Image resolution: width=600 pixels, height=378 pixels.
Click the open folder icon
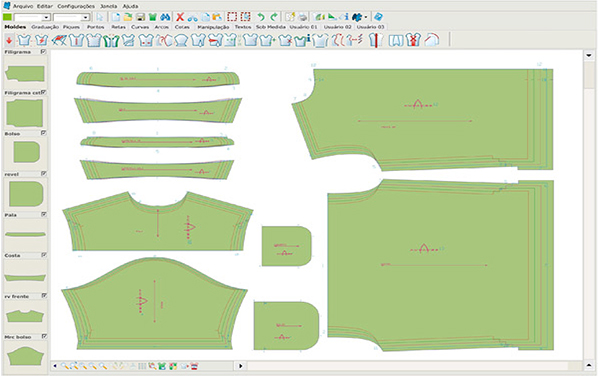(128, 17)
